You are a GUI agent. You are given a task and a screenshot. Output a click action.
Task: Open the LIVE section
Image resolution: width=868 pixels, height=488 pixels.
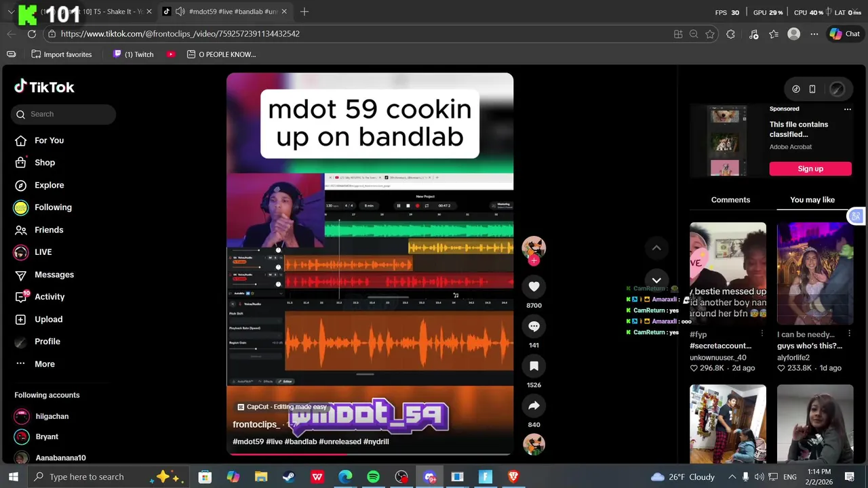click(33, 252)
